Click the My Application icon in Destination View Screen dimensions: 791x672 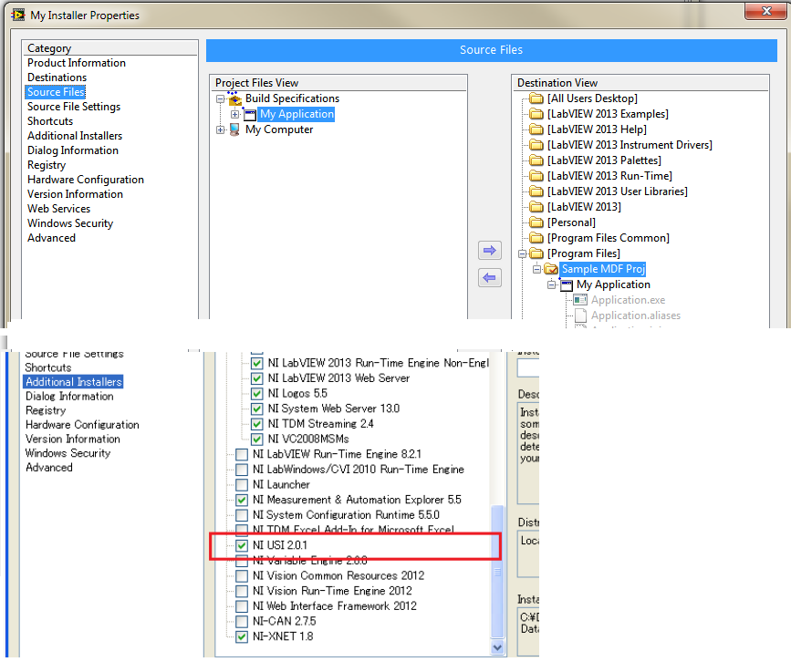pyautogui.click(x=567, y=284)
